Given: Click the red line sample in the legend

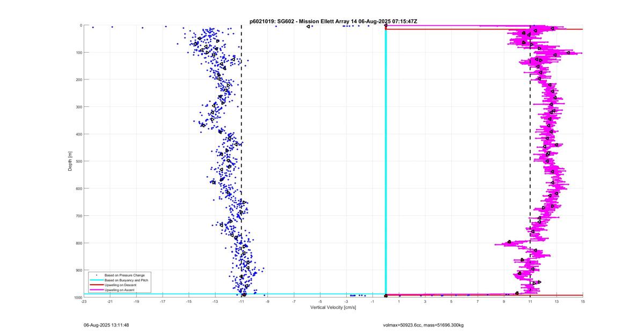Looking at the screenshot, I should click(96, 285).
